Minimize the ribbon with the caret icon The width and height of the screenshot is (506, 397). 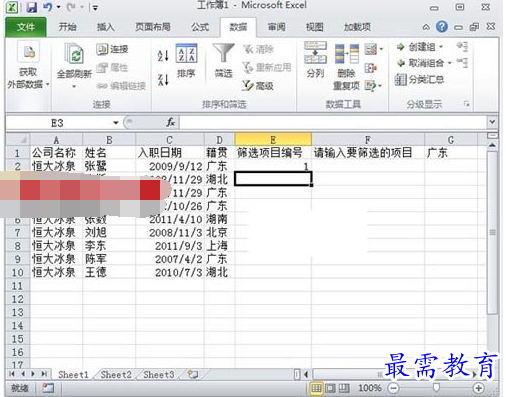coord(426,27)
